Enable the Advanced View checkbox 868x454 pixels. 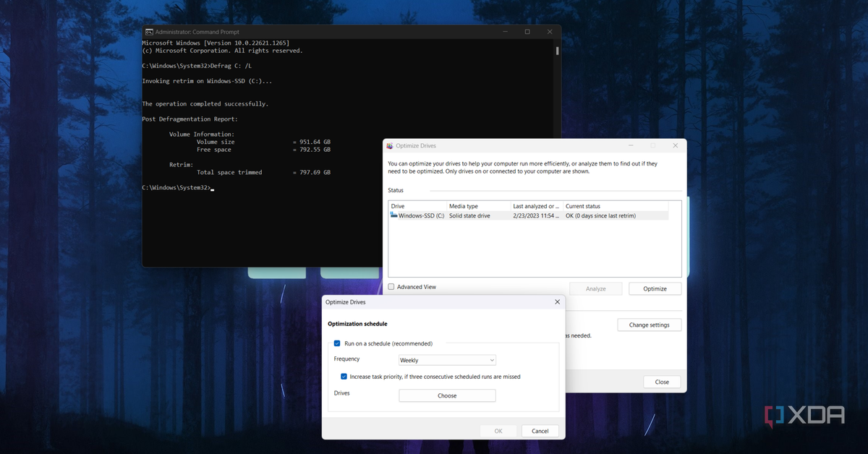(391, 287)
